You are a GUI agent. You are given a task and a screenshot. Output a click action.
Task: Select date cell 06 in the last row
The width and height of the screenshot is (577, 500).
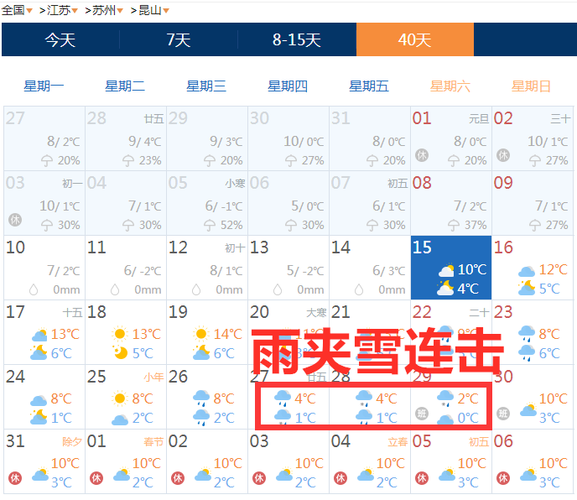532,461
